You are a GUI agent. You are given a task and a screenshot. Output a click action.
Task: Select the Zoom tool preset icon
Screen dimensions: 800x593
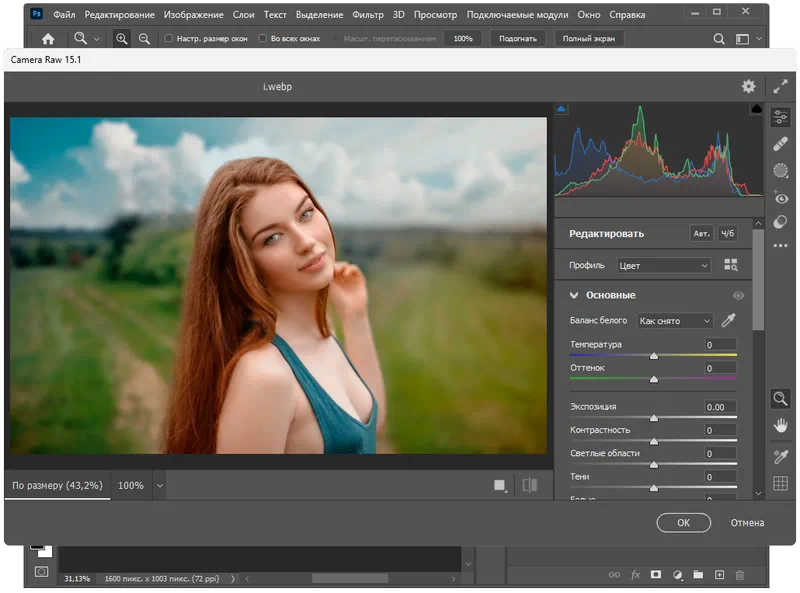click(x=80, y=38)
